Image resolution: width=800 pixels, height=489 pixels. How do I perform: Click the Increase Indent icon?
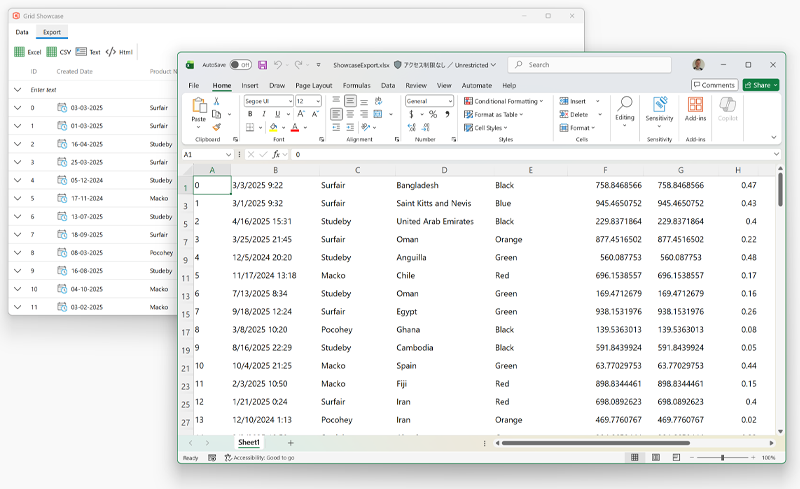(350, 127)
